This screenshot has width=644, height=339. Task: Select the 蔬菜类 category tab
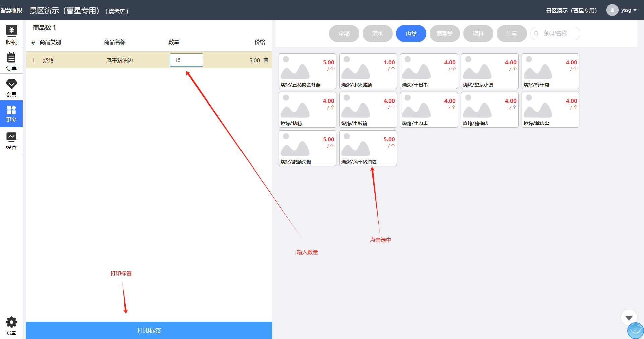coord(444,33)
